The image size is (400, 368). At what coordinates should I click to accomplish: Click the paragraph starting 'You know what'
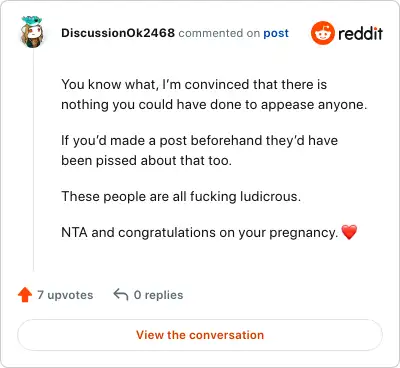(x=214, y=94)
